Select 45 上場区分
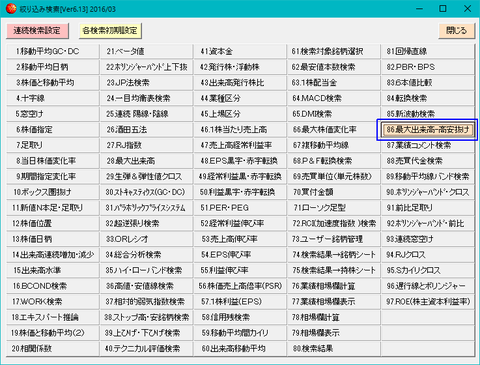The image size is (480, 365). (x=240, y=114)
